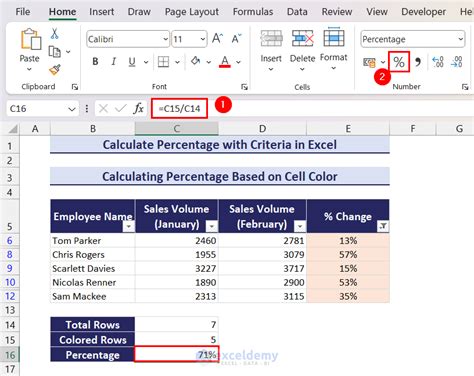Open Copy options dropdown arrow
474x376 pixels.
[68, 52]
